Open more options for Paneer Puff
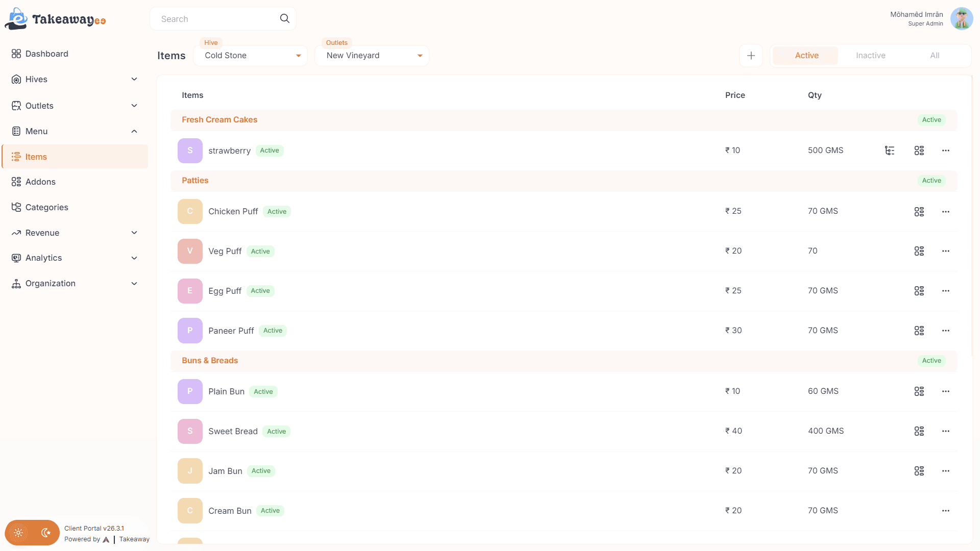Screen dimensions: 980x551 (946, 331)
